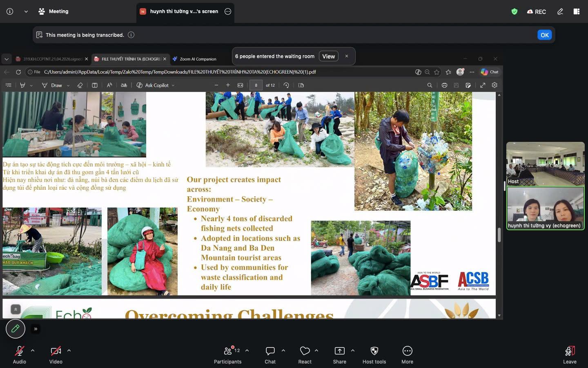
Task: Click the Leave meeting icon
Action: (x=570, y=351)
